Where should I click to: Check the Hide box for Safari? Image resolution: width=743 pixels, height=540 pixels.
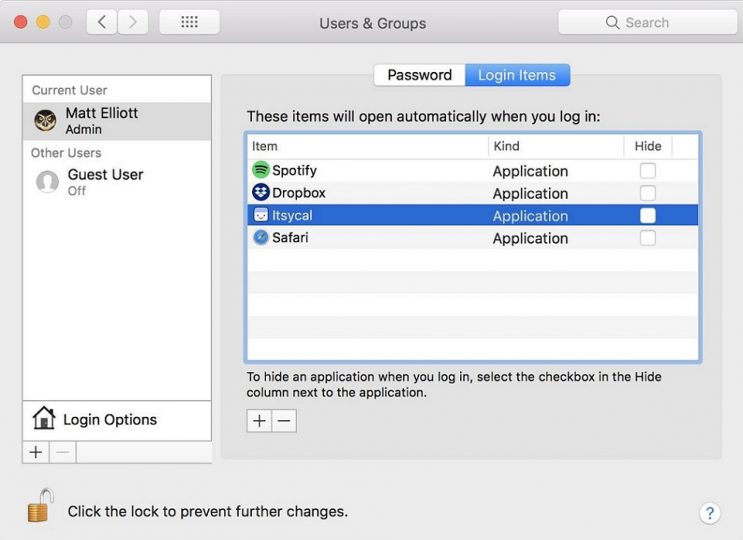(648, 238)
